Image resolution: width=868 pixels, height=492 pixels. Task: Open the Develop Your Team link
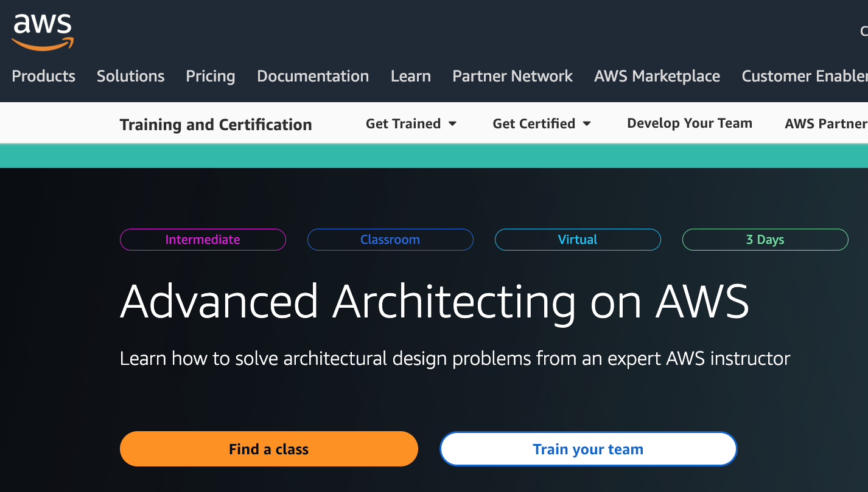[690, 123]
